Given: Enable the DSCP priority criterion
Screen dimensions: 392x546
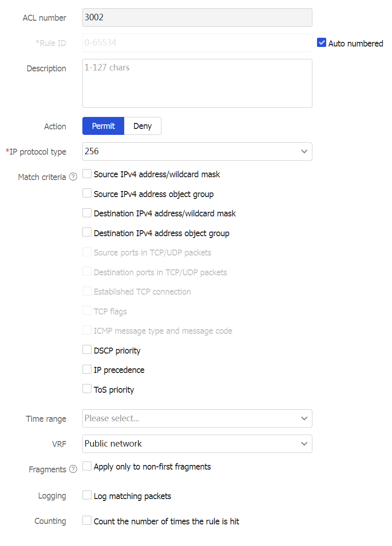Looking at the screenshot, I should (87, 350).
